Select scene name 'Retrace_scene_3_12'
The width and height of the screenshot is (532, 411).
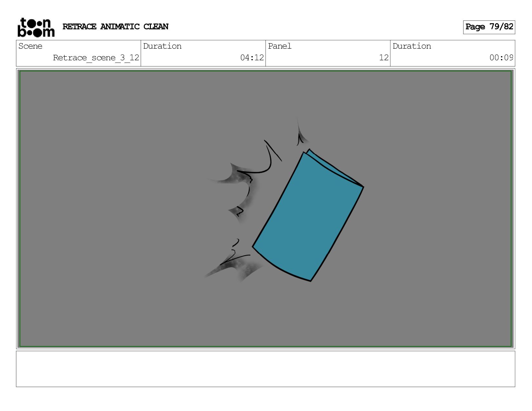[96, 58]
